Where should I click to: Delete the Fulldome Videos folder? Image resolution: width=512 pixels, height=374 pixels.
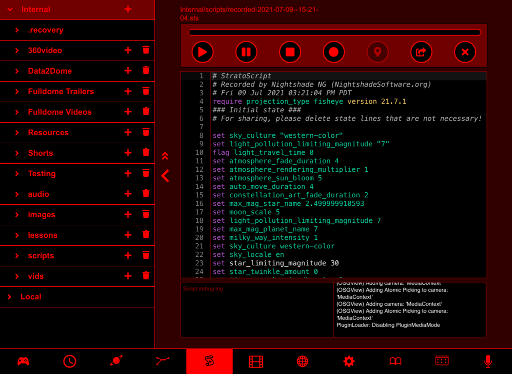pyautogui.click(x=146, y=111)
